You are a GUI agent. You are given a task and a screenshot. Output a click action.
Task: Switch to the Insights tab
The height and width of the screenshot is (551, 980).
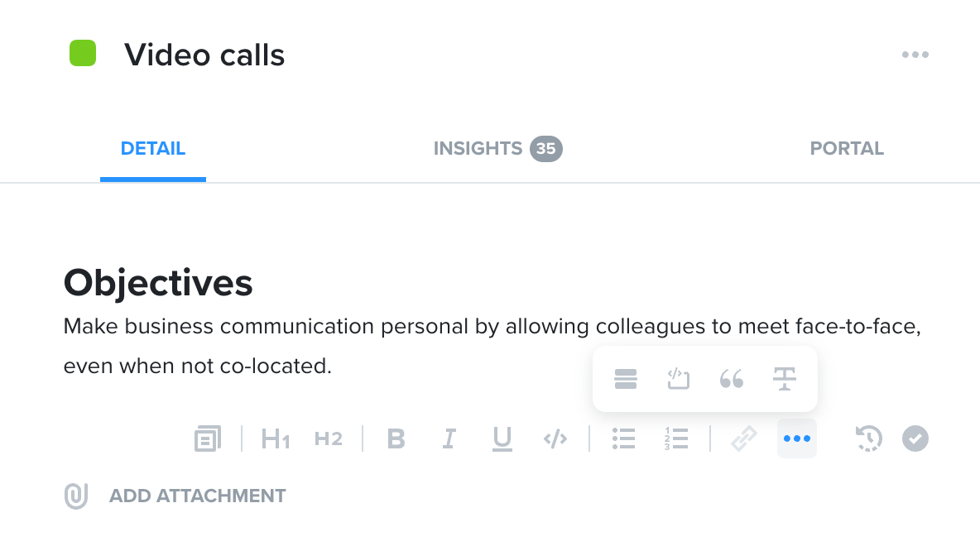(x=497, y=149)
